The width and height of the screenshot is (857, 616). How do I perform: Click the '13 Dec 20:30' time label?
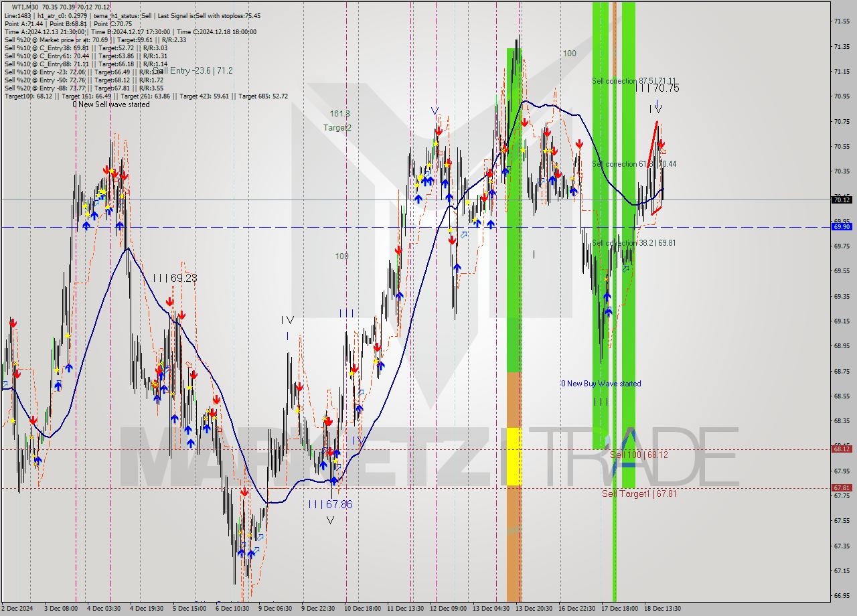(x=534, y=609)
